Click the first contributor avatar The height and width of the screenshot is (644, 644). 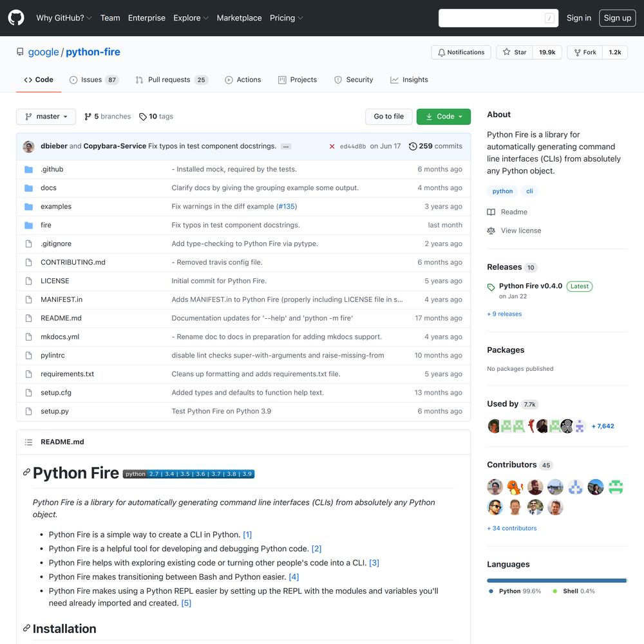[x=495, y=487]
